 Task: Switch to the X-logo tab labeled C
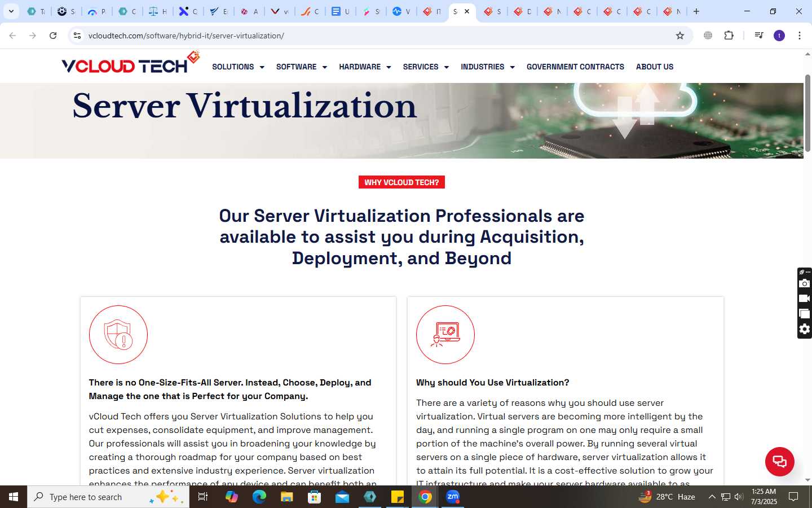[188, 11]
